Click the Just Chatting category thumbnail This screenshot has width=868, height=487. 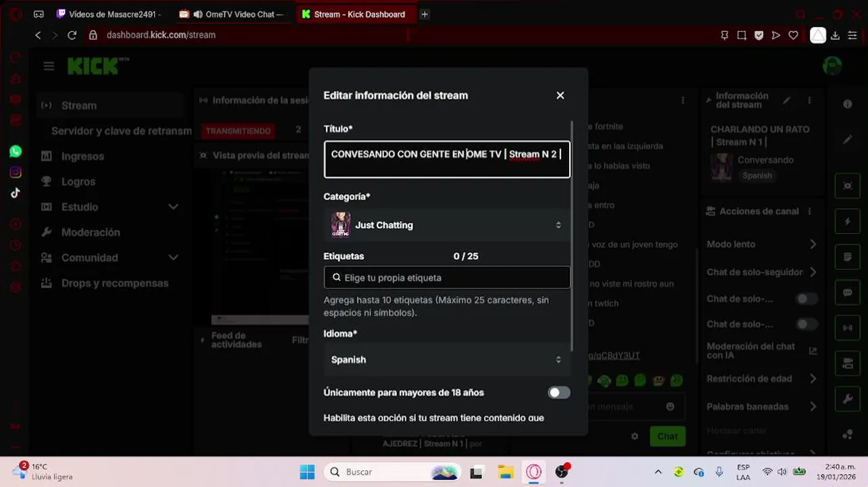tap(341, 225)
